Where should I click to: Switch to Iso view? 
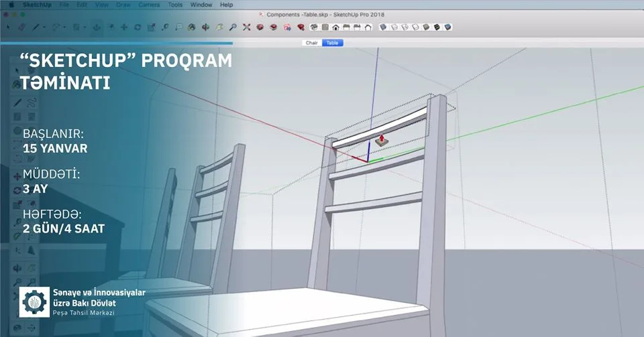[314, 27]
